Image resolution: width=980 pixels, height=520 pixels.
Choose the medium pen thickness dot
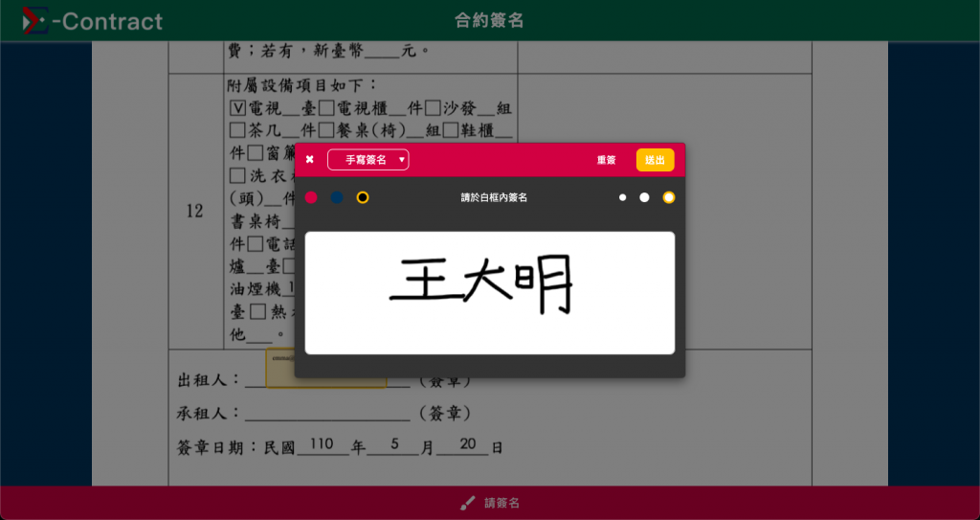(644, 197)
